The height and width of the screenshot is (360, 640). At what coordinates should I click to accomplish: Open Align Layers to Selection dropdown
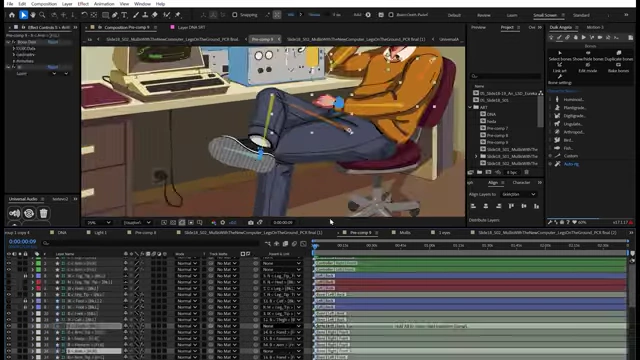click(x=518, y=194)
